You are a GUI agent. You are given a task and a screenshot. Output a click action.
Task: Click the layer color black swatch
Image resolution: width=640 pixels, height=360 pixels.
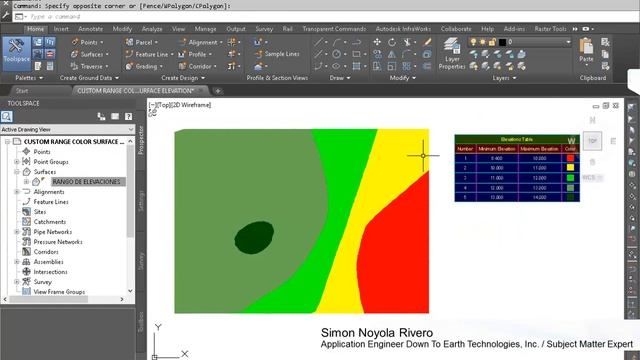pyautogui.click(x=502, y=42)
